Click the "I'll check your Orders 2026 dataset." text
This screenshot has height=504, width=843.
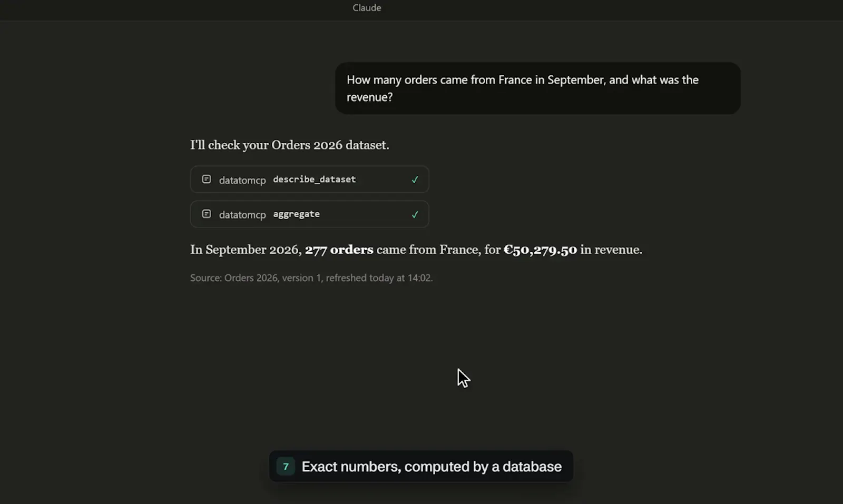coord(290,145)
